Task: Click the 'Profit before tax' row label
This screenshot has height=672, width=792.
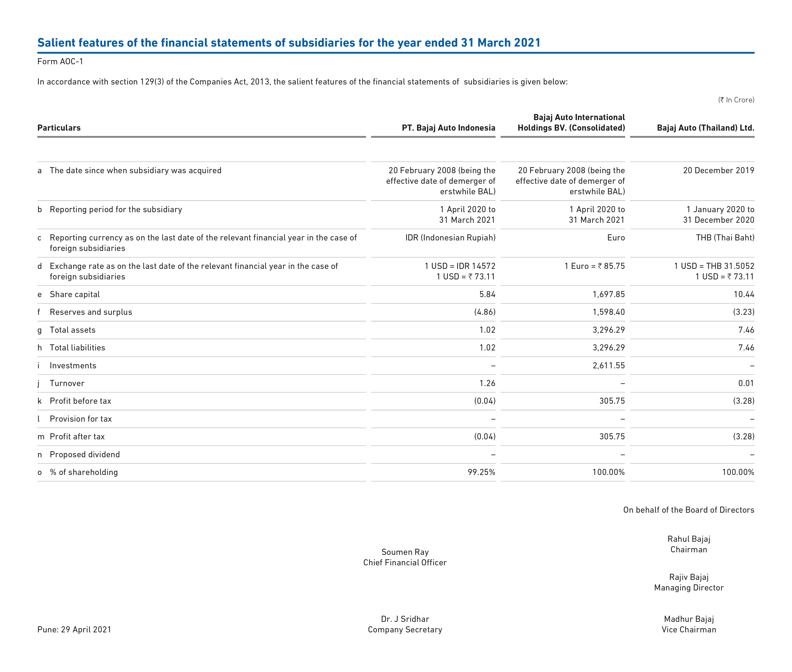Action: click(80, 401)
